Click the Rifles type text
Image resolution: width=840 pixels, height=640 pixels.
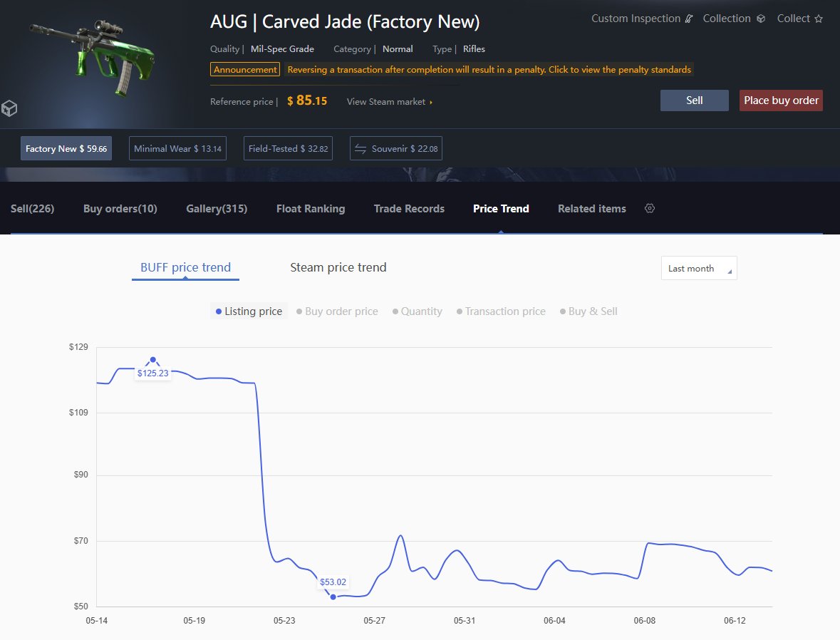(x=474, y=48)
